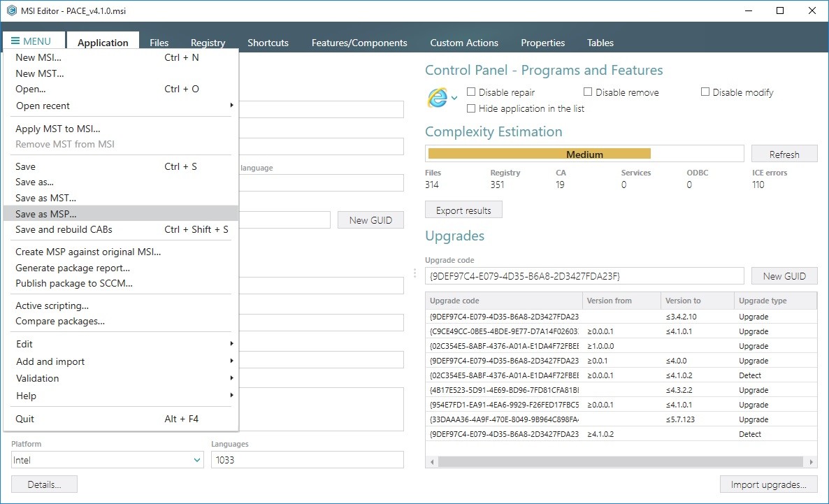Select upgrade row with version ≤5.7.123
Viewport: 829px width, 504px height.
[x=621, y=419]
